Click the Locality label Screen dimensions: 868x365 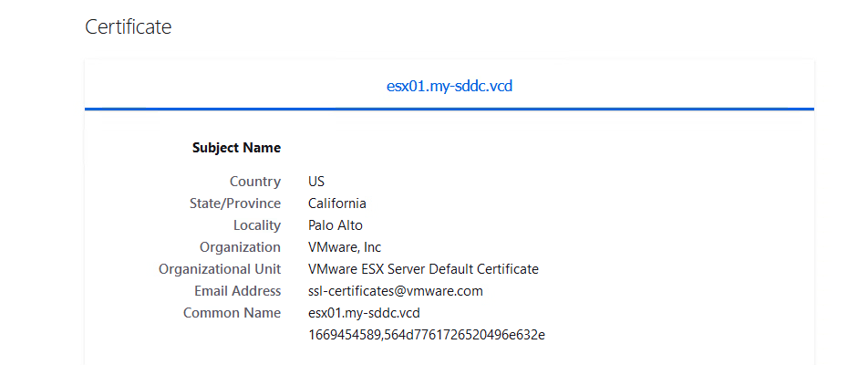click(x=257, y=225)
